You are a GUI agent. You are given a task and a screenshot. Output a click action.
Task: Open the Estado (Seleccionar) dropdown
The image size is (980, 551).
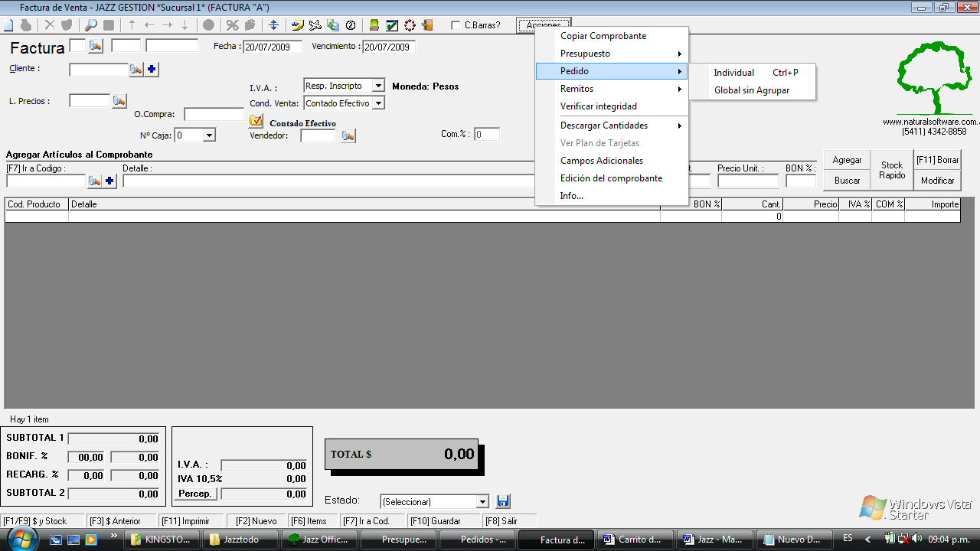tap(482, 502)
